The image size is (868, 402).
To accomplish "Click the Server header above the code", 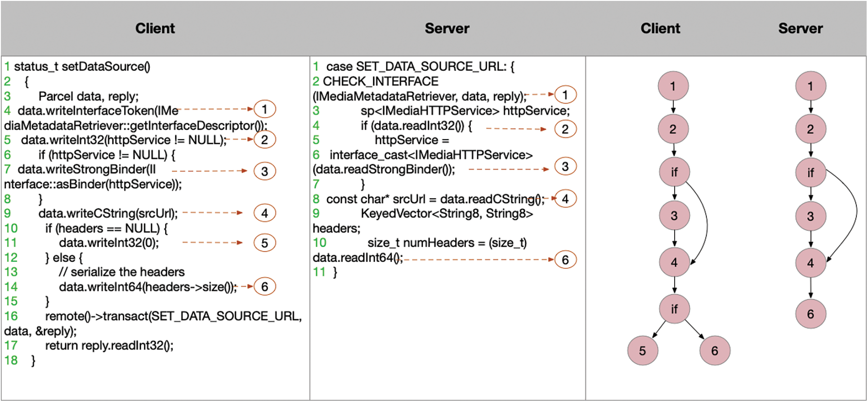I will 447,28.
